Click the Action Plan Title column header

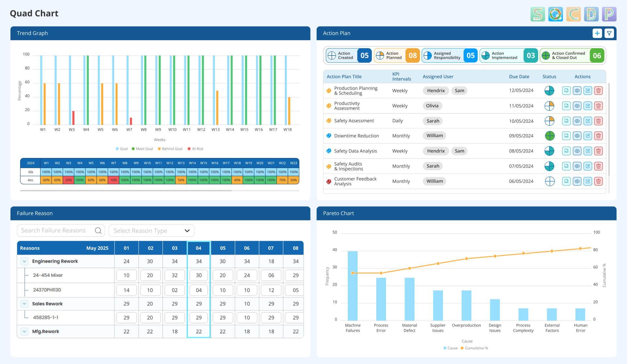click(x=344, y=76)
